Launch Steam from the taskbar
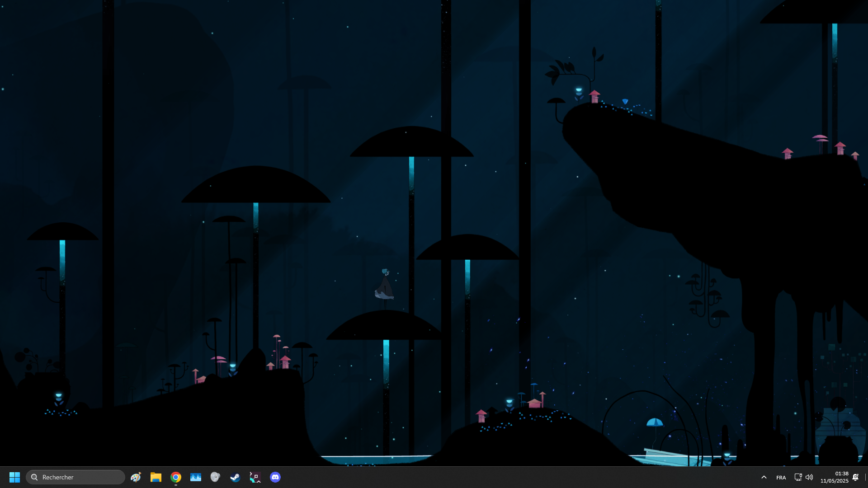This screenshot has width=868, height=488. click(235, 477)
